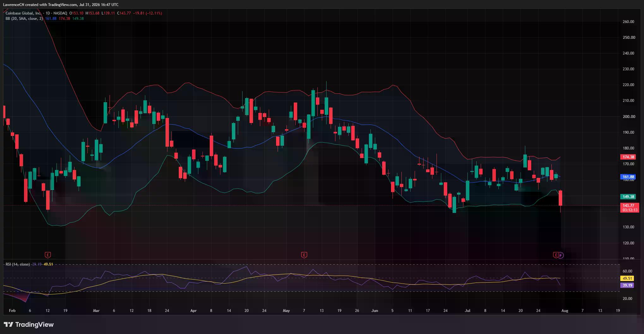Screen dimensions: 644x334
Task: Click the 11 date label on time axis
Action: (x=410, y=311)
